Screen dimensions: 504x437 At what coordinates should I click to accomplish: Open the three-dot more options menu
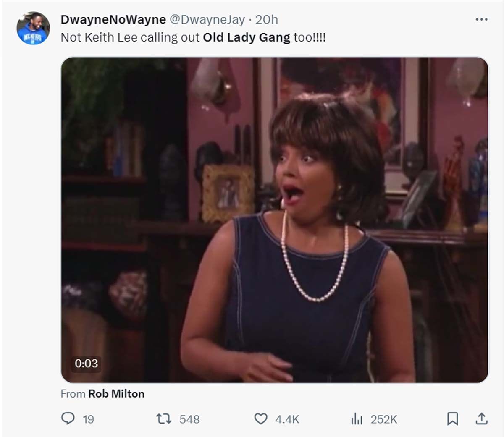click(481, 19)
